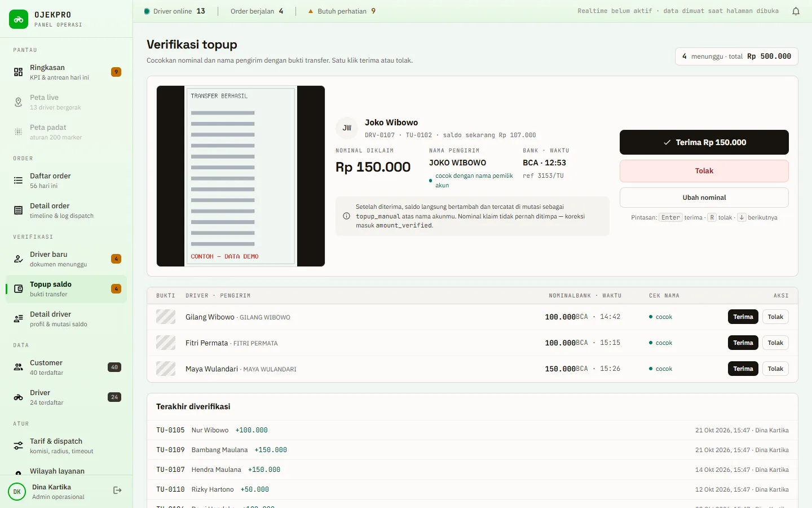Accept topup with Terima Rp 150.000
Viewport: 812px width, 508px height.
click(704, 142)
